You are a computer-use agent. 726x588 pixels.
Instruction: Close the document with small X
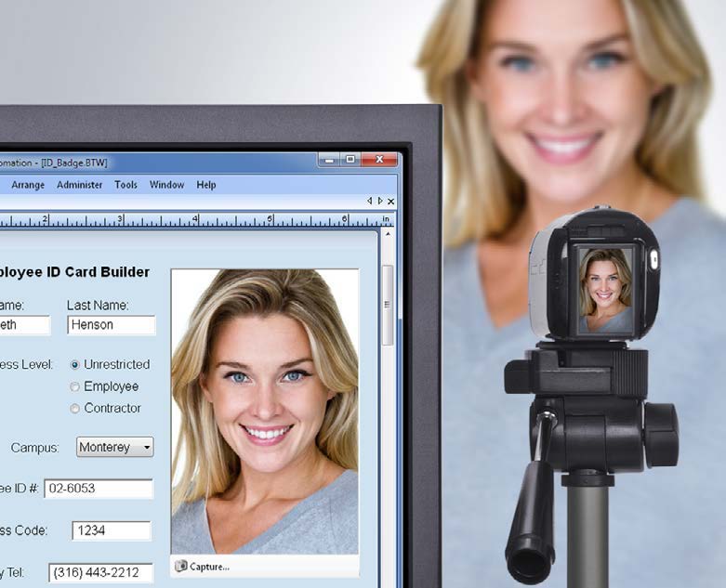[390, 201]
